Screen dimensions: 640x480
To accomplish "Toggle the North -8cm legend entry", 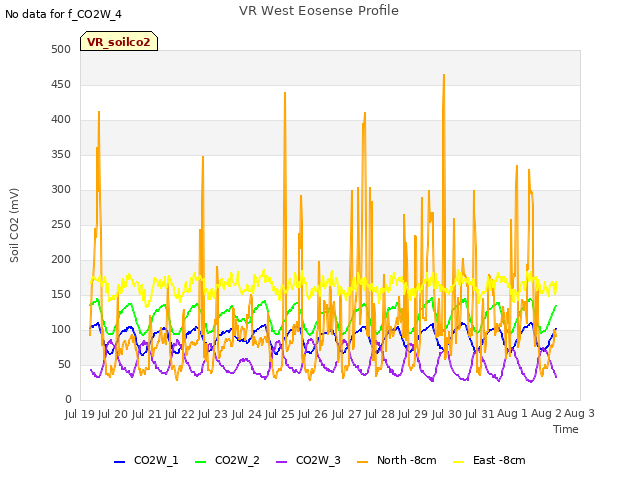I will coord(397,460).
